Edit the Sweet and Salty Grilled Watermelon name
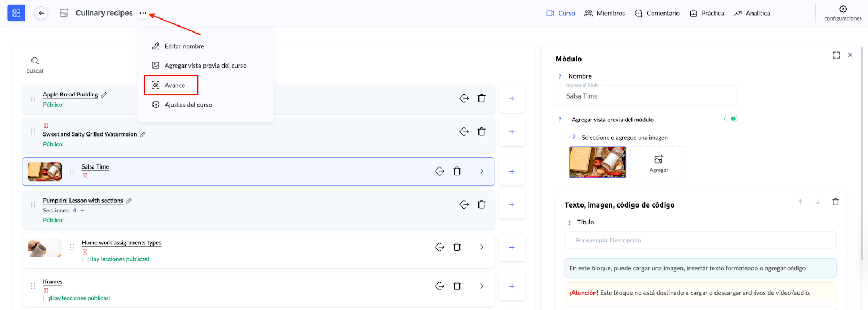 click(143, 134)
